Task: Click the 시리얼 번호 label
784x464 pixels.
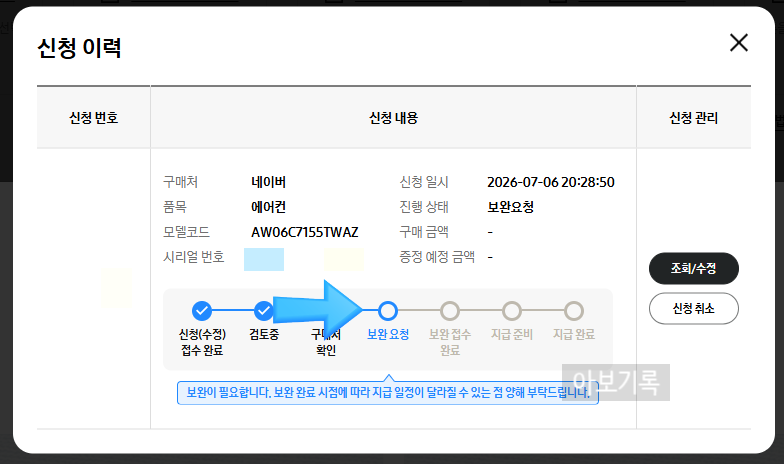Action: point(194,257)
